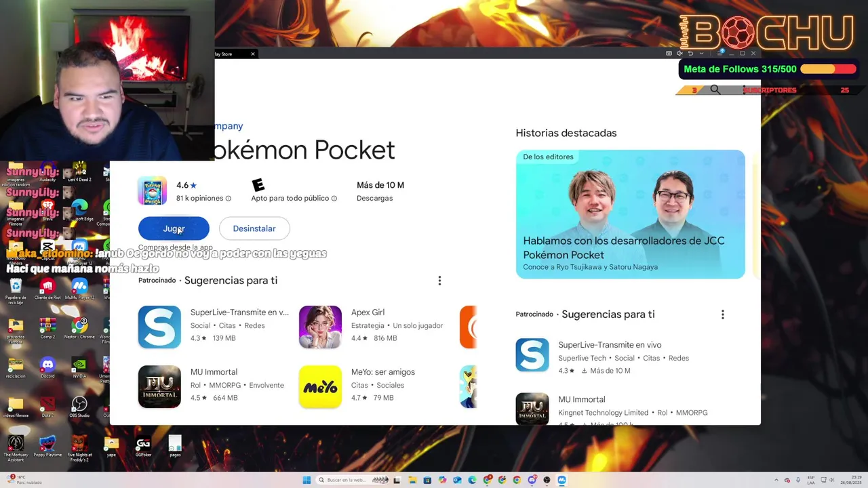Screen dimensions: 868x488
Task: Switch to MuMu Player taskbar icon
Action: point(561,480)
